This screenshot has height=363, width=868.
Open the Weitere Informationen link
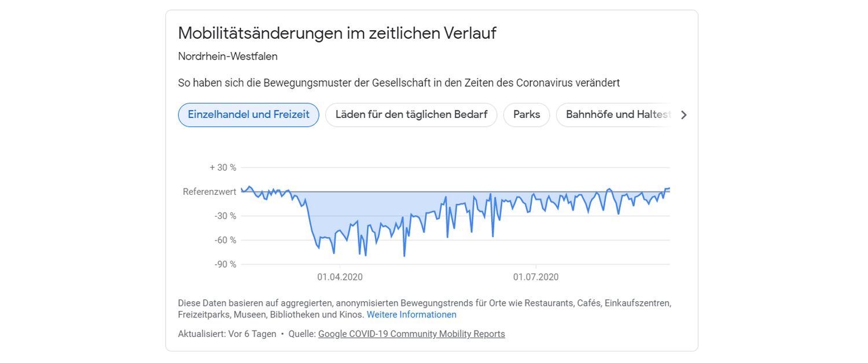(411, 314)
